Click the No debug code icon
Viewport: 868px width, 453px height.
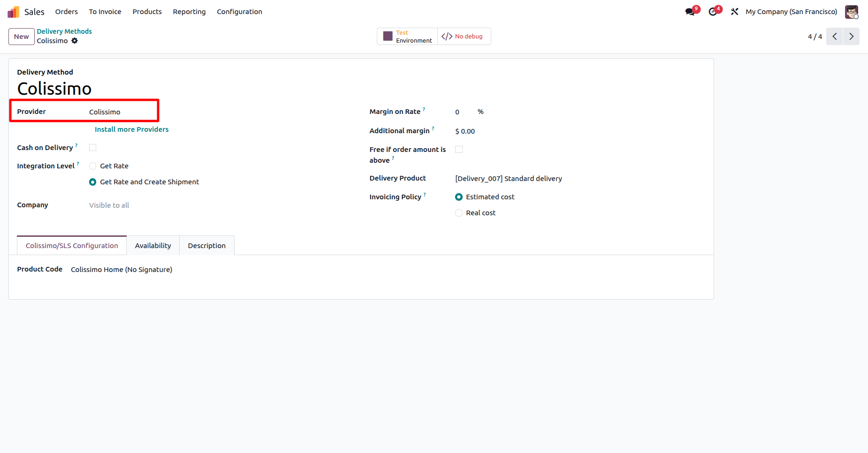tap(447, 37)
